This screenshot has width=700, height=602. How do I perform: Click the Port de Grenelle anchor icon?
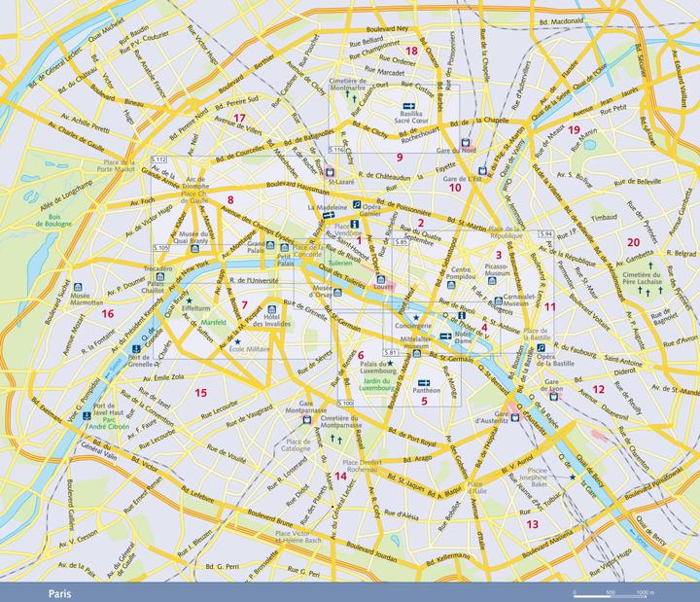(137, 349)
